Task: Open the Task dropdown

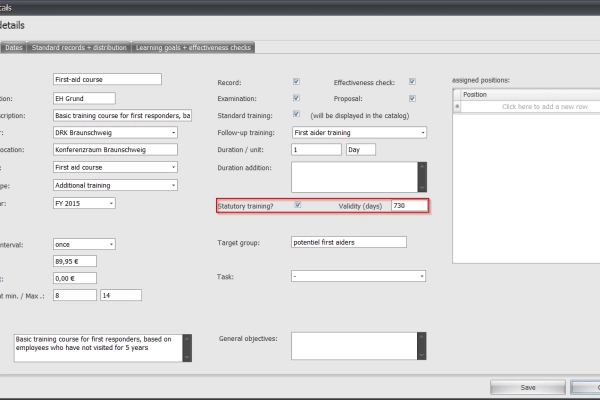Action: click(423, 276)
